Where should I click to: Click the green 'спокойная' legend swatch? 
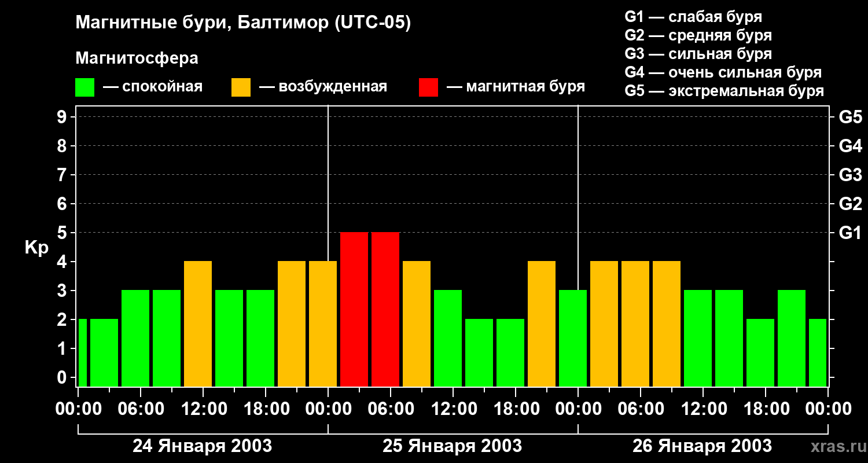(x=84, y=87)
